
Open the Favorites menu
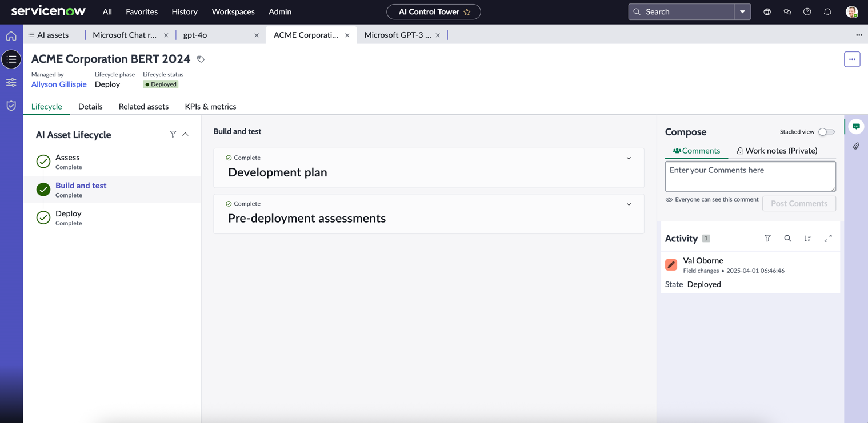click(142, 11)
